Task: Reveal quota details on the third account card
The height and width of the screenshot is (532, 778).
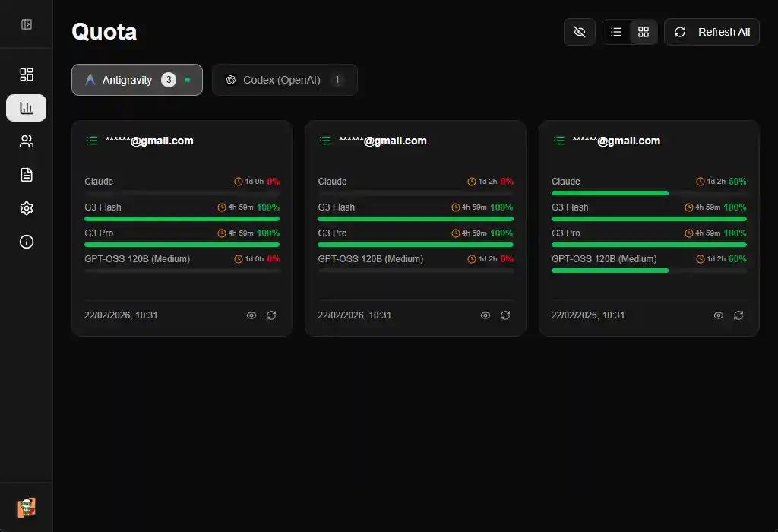Action: [x=718, y=315]
